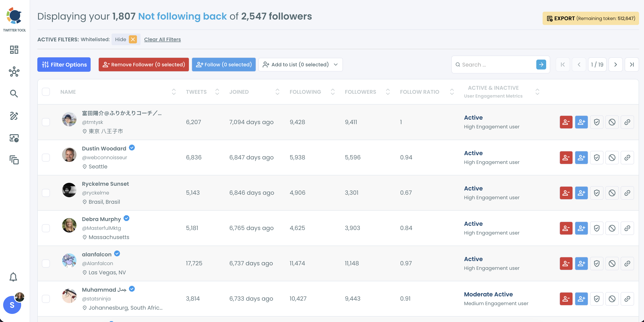Whitelist Ryckelme Sunset with shield icon
The width and height of the screenshot is (644, 322).
click(x=597, y=193)
